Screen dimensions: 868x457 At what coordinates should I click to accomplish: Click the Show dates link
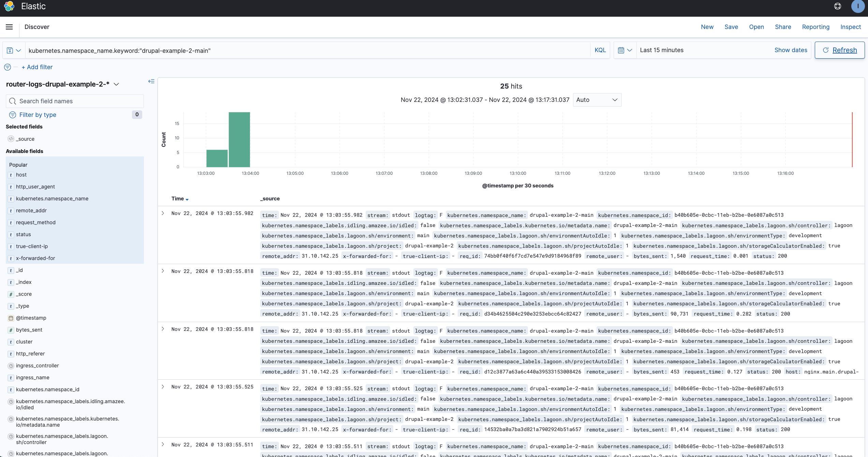(x=791, y=50)
